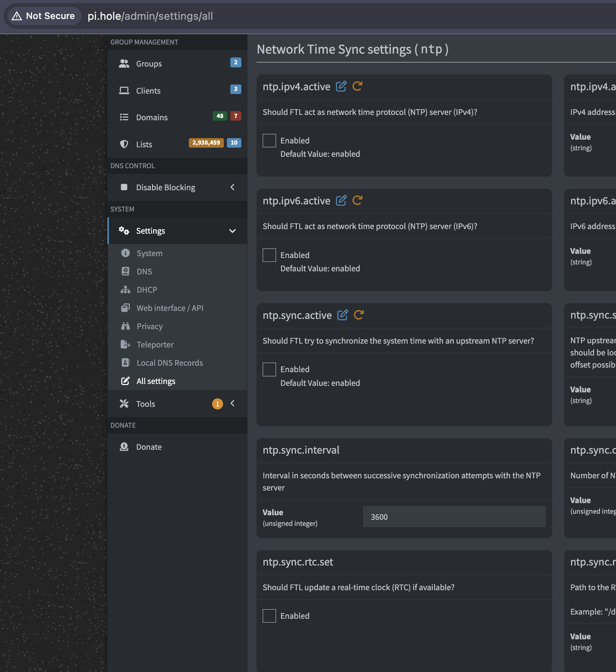Click the edit icon next to ntp.ipv4.active

click(x=341, y=86)
